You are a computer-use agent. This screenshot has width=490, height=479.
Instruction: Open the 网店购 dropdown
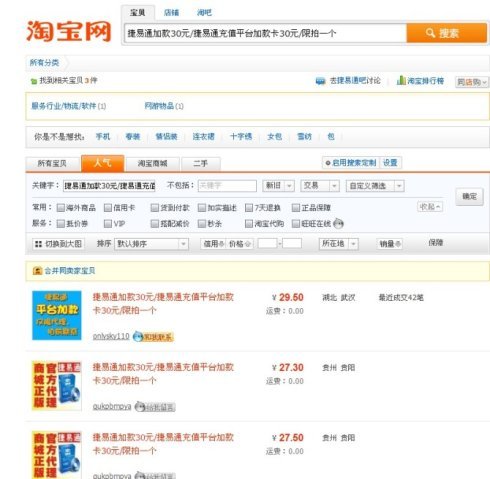(471, 82)
